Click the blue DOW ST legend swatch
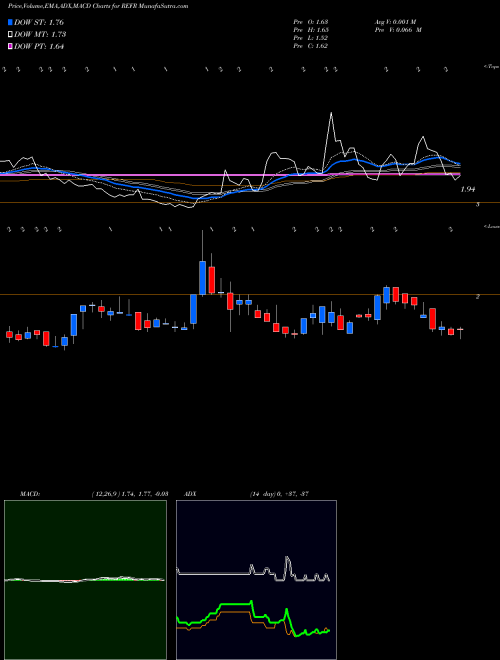This screenshot has height=660, width=500. [x=10, y=22]
